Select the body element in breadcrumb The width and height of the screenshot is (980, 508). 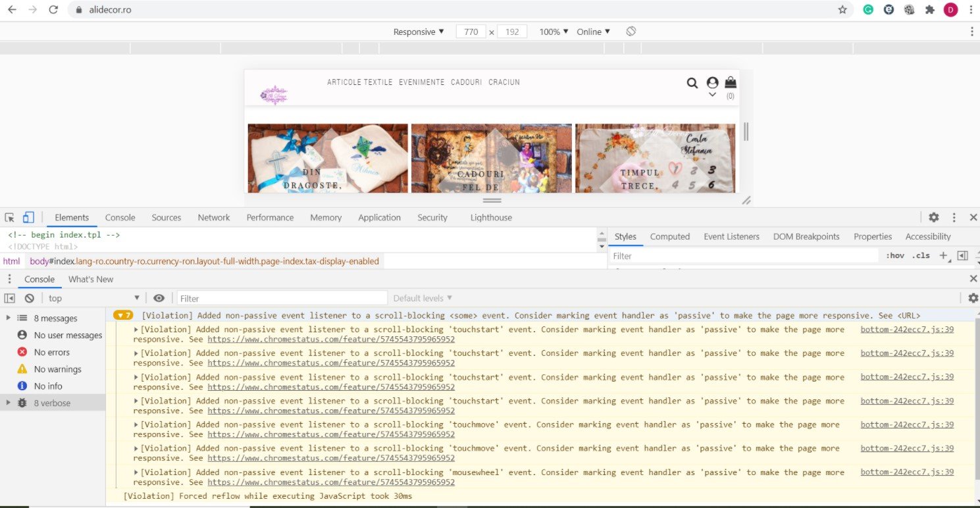(204, 261)
